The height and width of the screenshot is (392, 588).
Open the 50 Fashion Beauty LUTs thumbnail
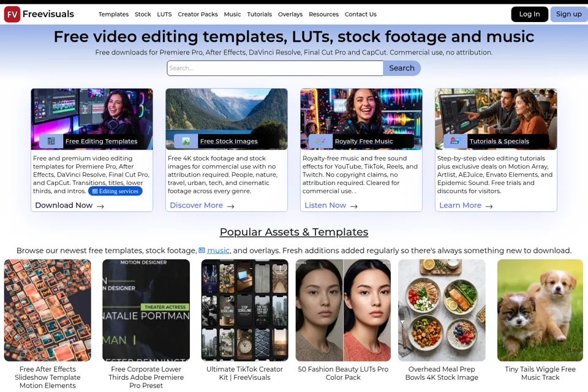coord(343,310)
